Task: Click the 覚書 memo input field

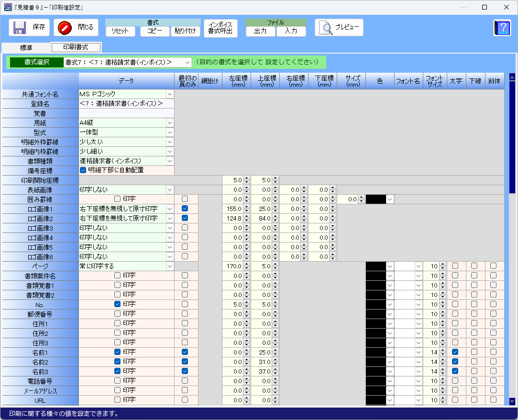Action: (127, 113)
